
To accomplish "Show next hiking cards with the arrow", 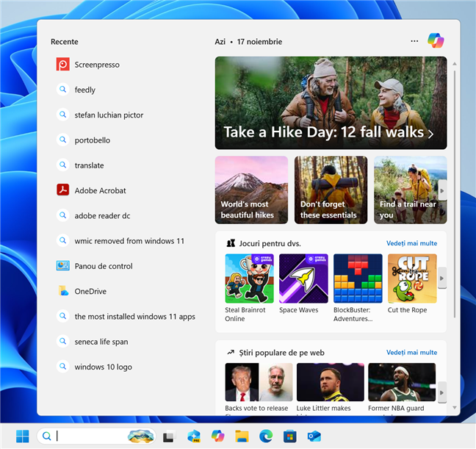I will pos(442,190).
